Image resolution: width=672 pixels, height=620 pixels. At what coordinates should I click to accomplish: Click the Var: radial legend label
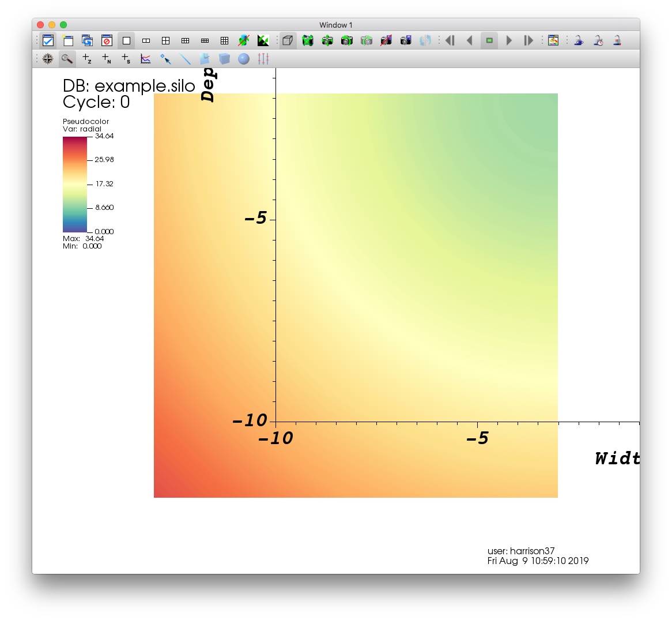click(x=82, y=129)
